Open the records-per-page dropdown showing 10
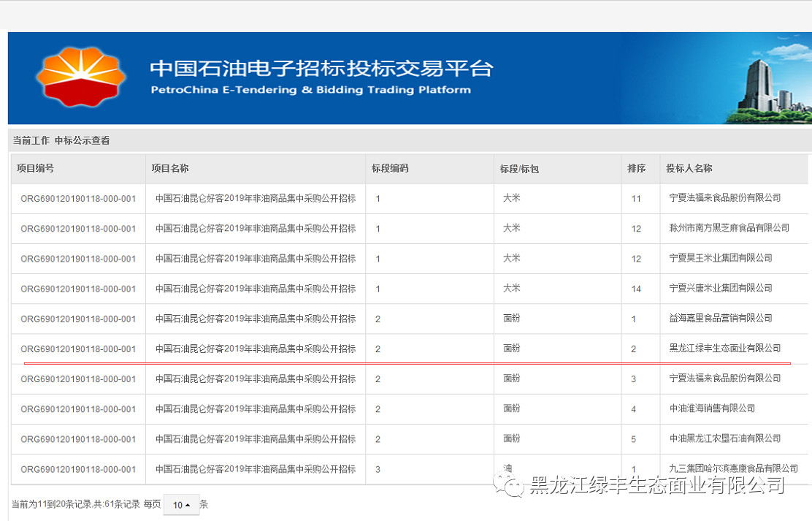The width and height of the screenshot is (812, 521). click(x=180, y=505)
